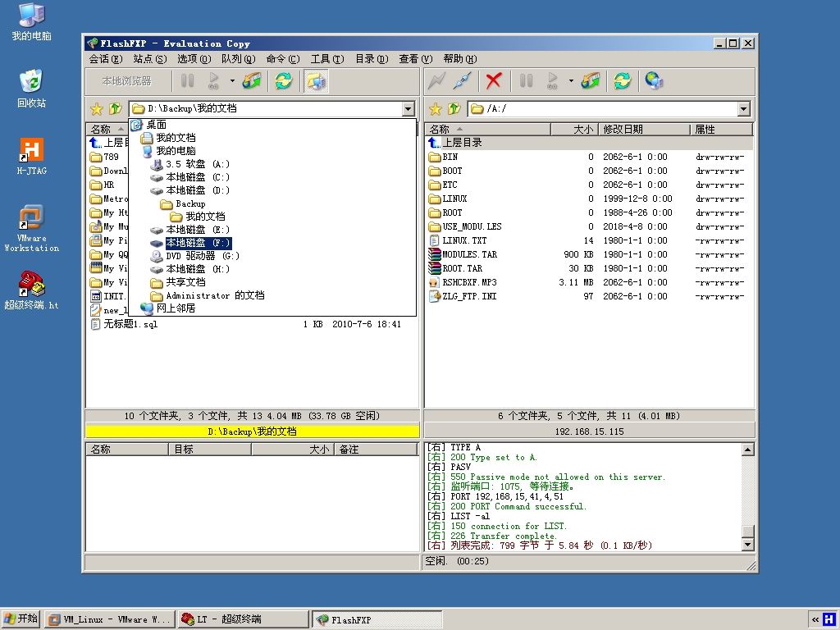The width and height of the screenshot is (840, 630).
Task: Switch to LT - 超级终端 taskbar button
Action: click(243, 620)
